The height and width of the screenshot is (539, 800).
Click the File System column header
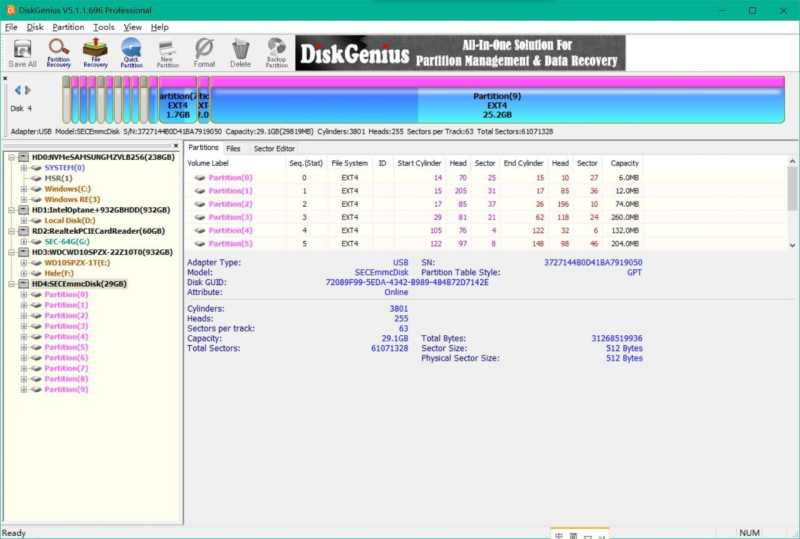tap(349, 163)
